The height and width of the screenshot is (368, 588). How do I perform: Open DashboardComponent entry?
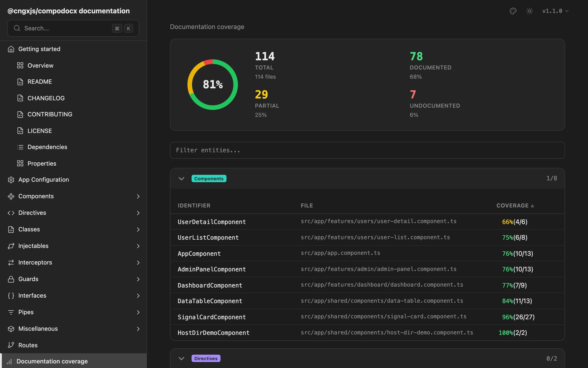pos(210,285)
